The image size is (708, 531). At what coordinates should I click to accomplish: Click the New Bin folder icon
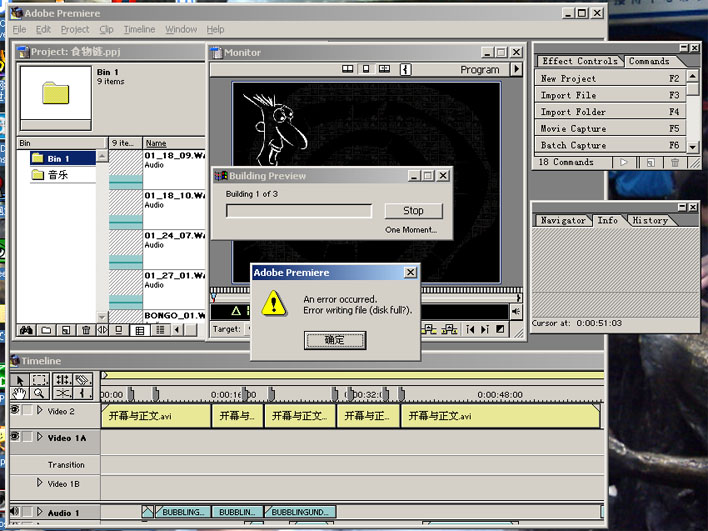[x=46, y=330]
